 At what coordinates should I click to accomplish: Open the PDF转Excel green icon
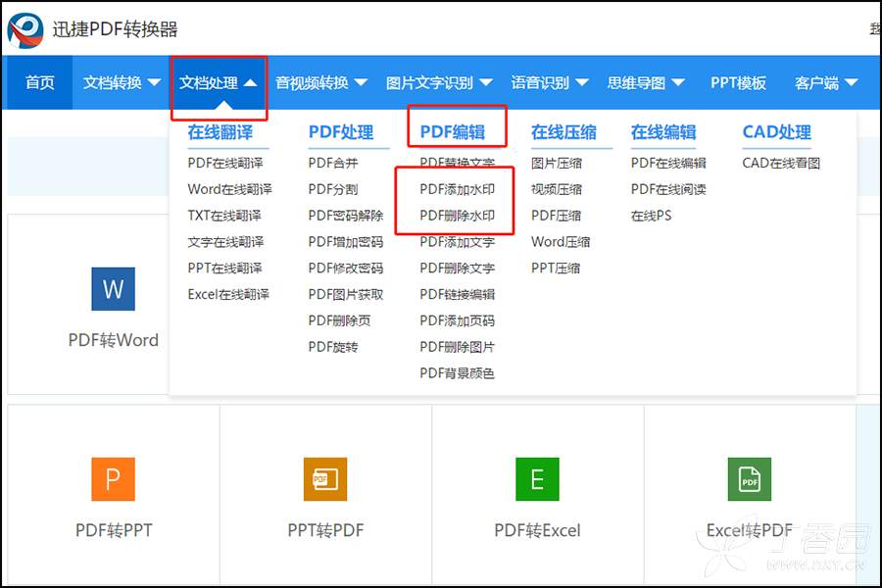(x=537, y=479)
